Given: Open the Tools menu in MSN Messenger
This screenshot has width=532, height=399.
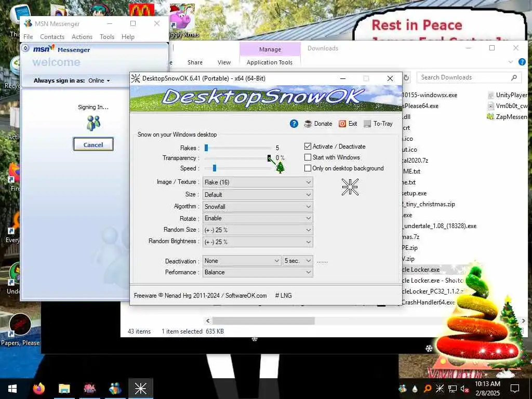Looking at the screenshot, I should pos(107,37).
